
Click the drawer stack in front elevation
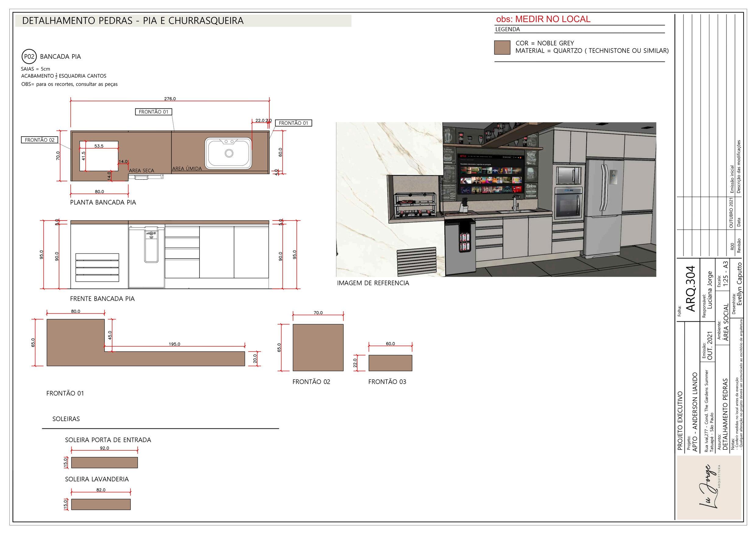click(x=182, y=252)
